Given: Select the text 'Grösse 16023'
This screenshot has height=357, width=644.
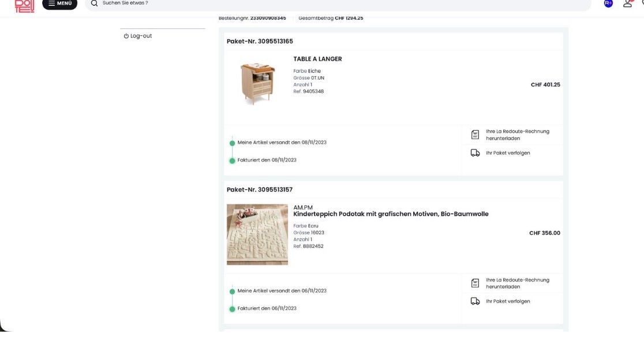Looking at the screenshot, I should [309, 233].
